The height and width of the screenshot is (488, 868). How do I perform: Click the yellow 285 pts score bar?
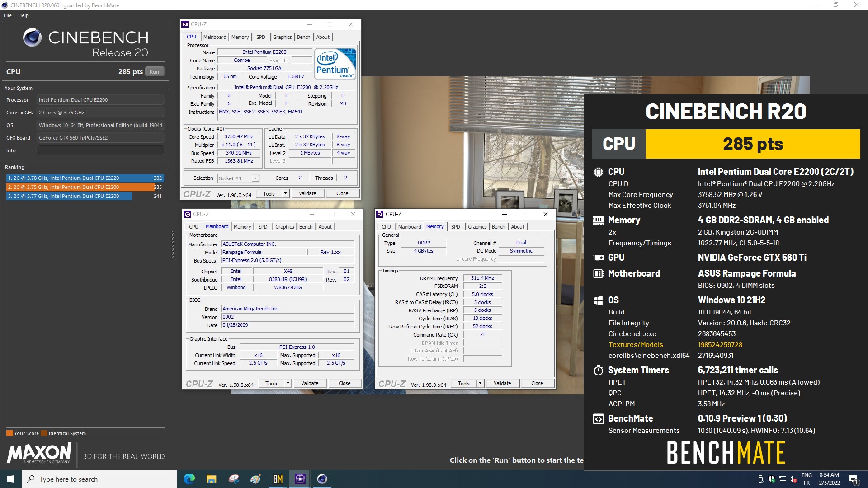pyautogui.click(x=753, y=144)
